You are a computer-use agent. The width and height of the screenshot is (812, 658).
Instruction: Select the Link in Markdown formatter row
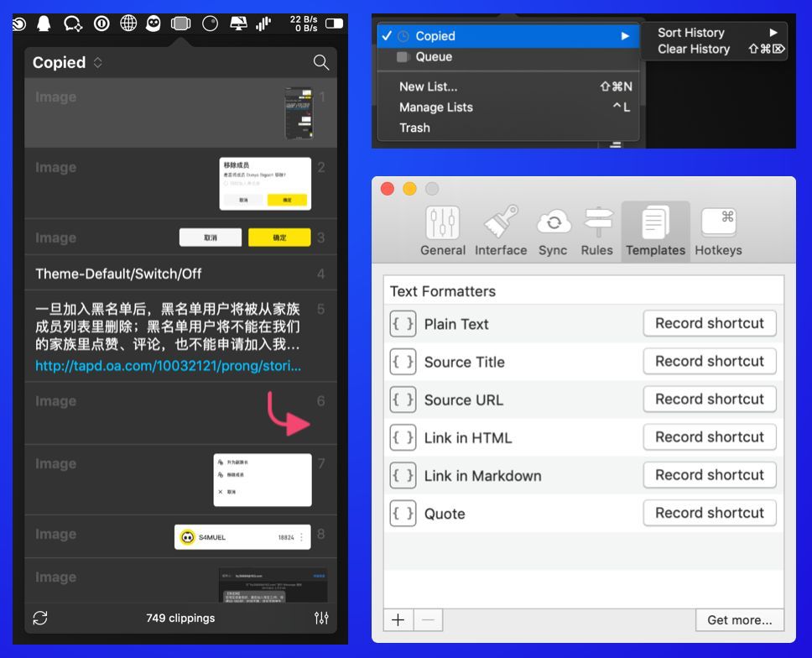click(x=584, y=476)
